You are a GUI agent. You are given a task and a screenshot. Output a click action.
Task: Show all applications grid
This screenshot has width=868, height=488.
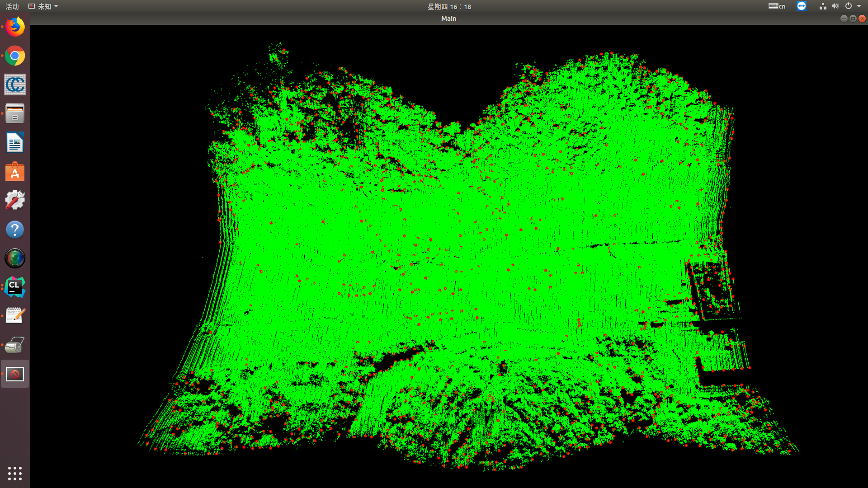(x=15, y=473)
